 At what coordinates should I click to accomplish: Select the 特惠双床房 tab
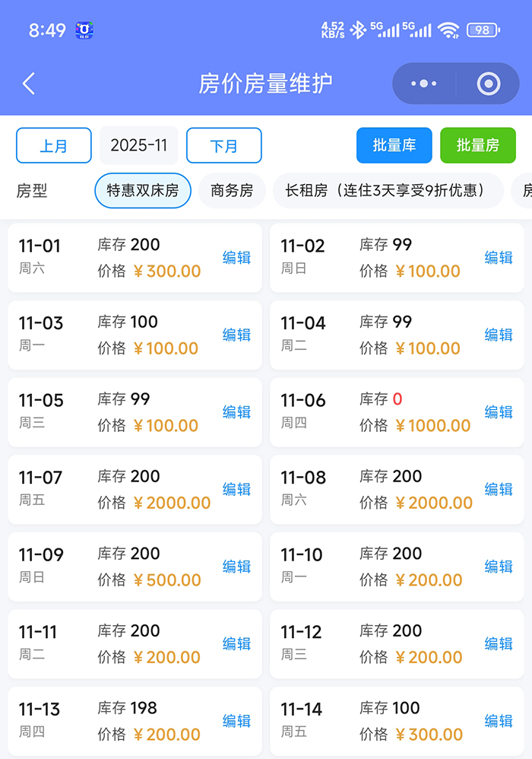pyautogui.click(x=142, y=191)
